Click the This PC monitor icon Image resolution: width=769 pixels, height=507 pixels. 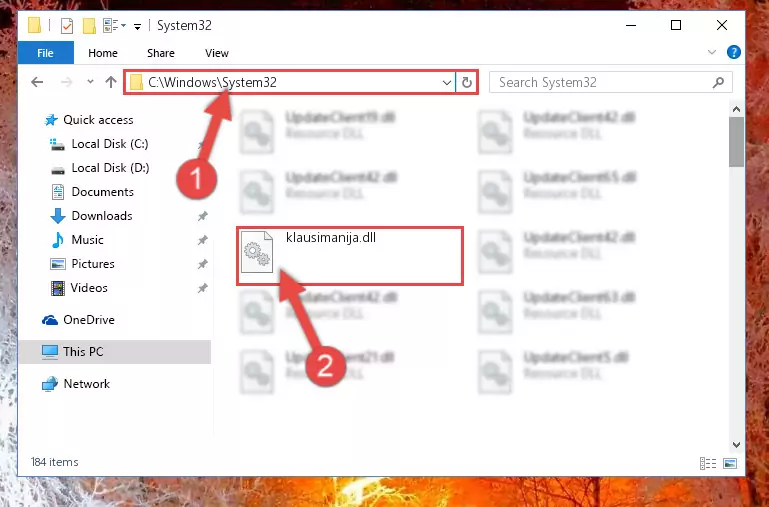(x=50, y=352)
